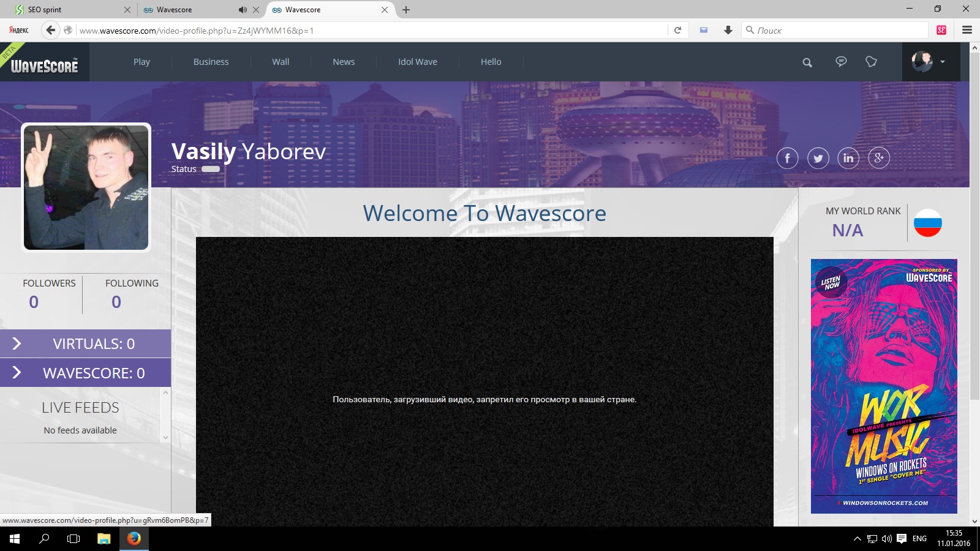The height and width of the screenshot is (551, 980).
Task: Click the LIVE FEEDS heading
Action: click(80, 408)
